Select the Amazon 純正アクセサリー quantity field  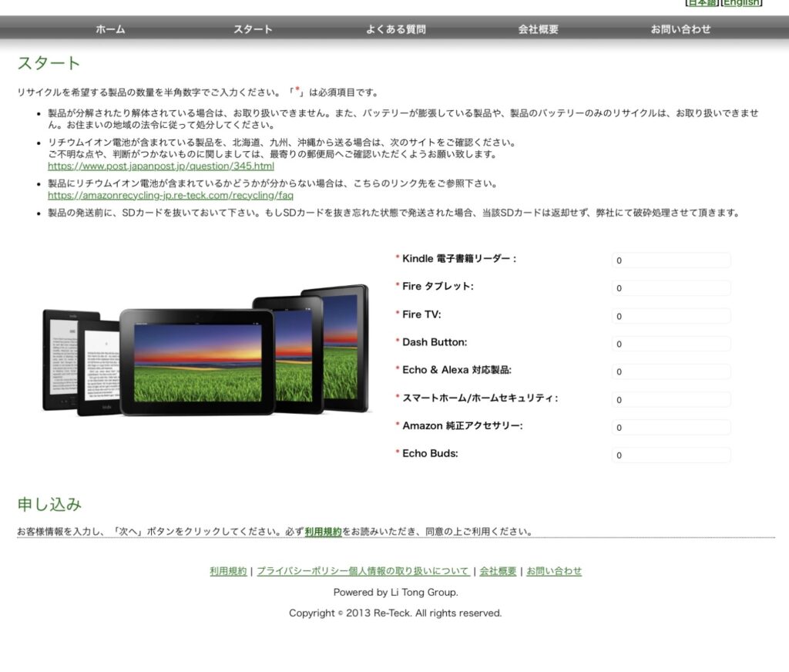click(x=670, y=427)
